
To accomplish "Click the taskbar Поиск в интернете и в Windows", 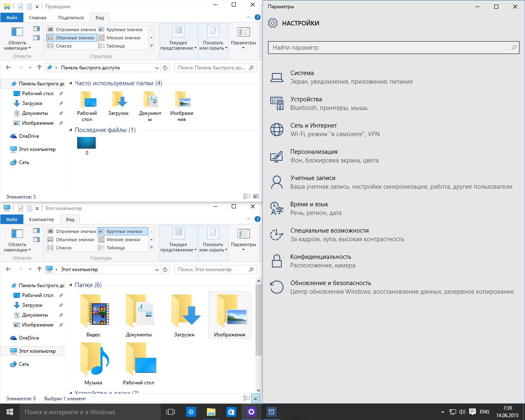I will [90, 412].
